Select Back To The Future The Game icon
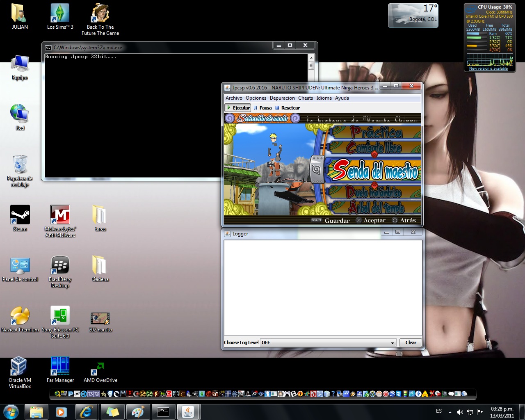The image size is (525, 420). (100, 19)
